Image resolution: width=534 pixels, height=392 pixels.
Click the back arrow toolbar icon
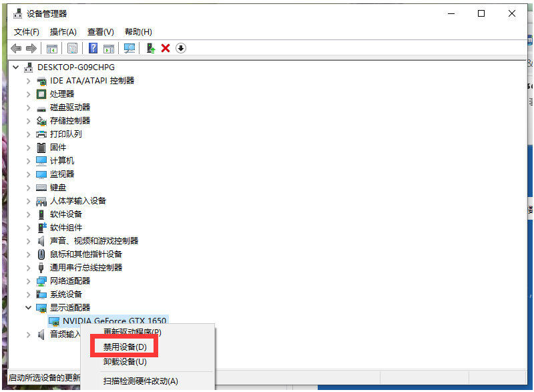pos(16,48)
